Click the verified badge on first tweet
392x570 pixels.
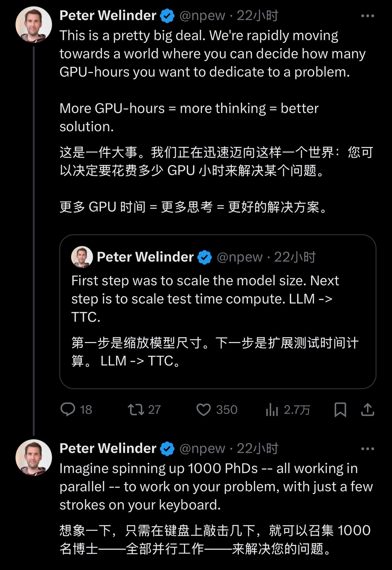tap(167, 16)
